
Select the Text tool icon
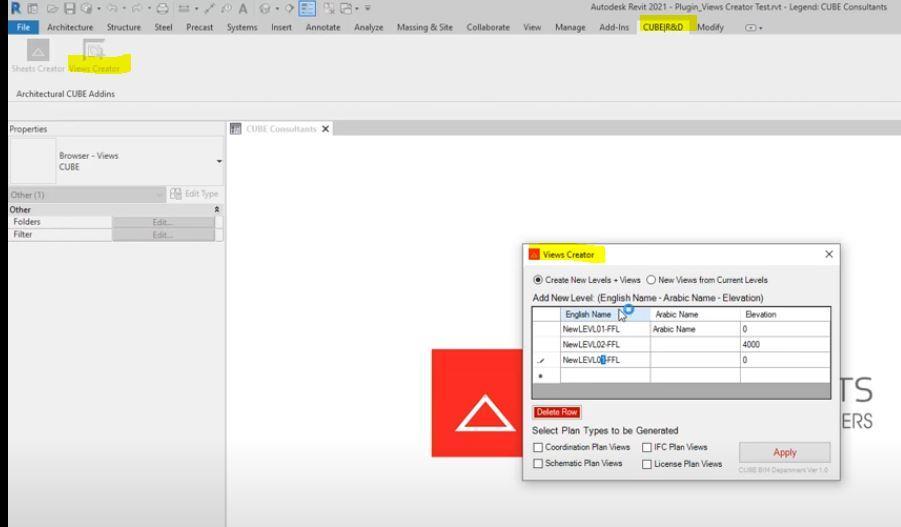pyautogui.click(x=243, y=9)
